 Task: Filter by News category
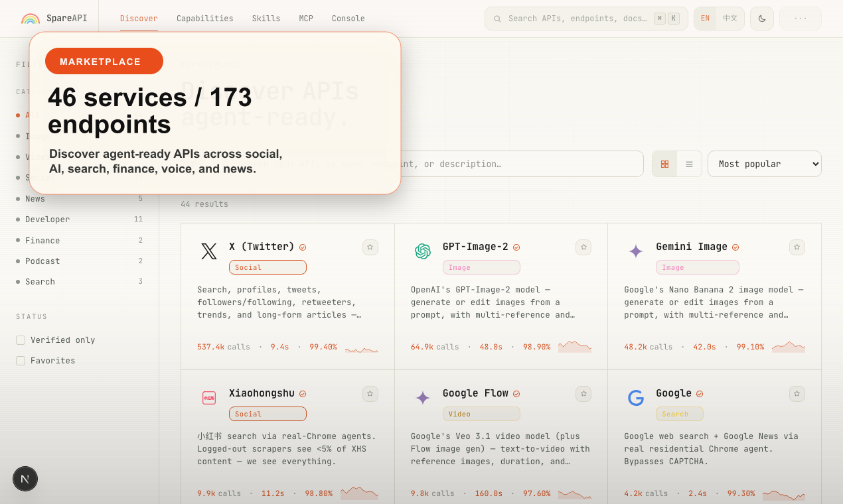[80, 199]
